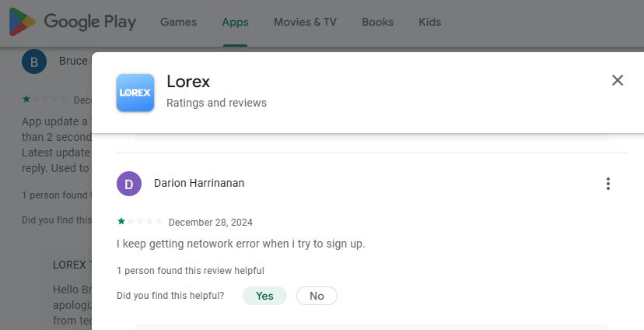The image size is (644, 330).
Task: Click the Google Play logo
Action: [72, 22]
